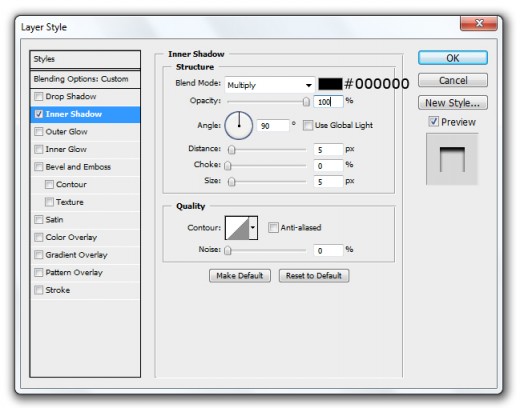Select the Inner Glow list label
Screen dimensions: 520x408
[x=66, y=149]
